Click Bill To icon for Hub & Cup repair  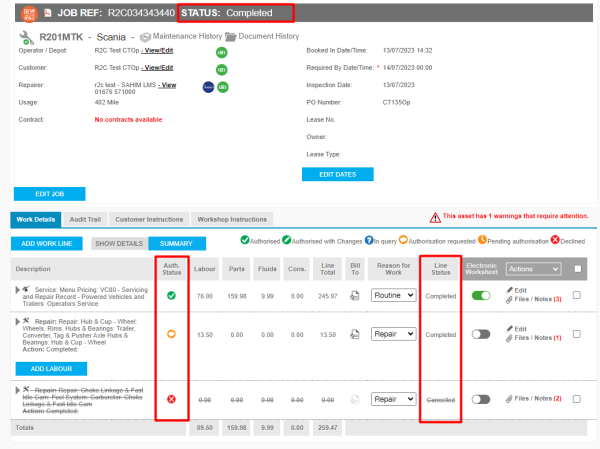pos(355,335)
